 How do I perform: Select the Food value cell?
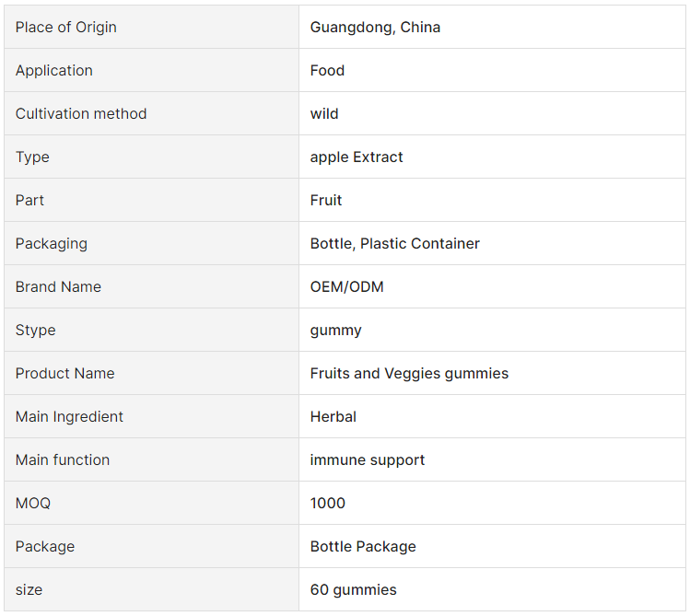pyautogui.click(x=327, y=71)
